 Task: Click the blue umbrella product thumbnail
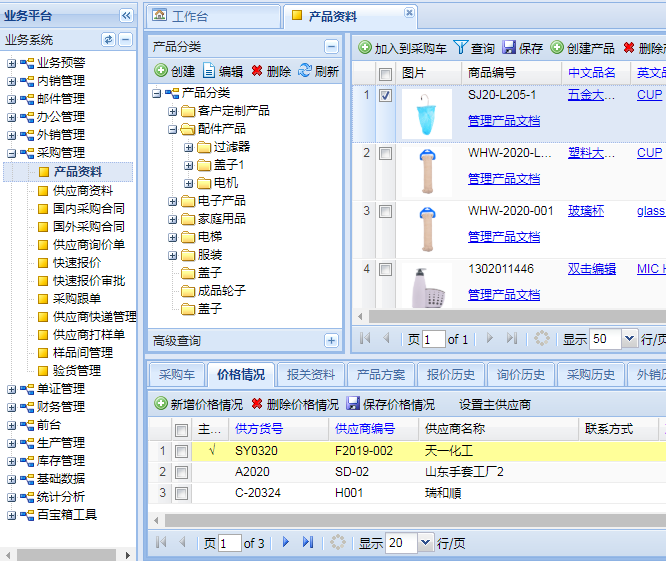pyautogui.click(x=427, y=112)
